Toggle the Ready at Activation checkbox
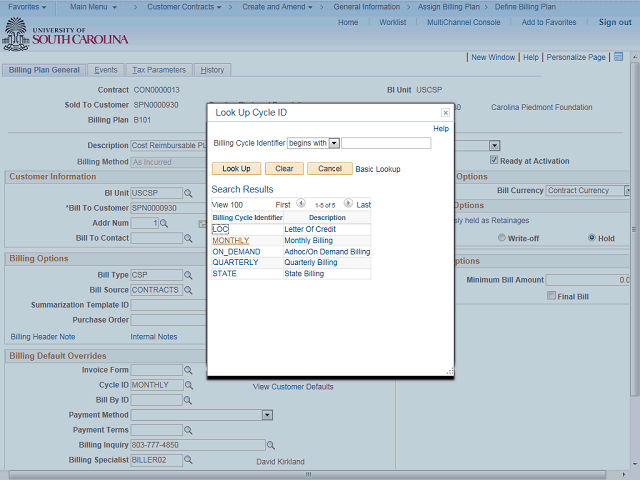 pos(494,160)
